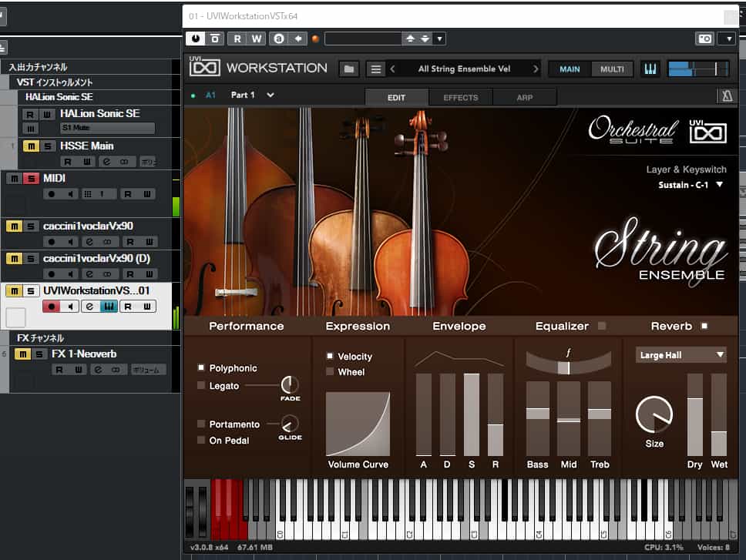Click the metronome icon

[725, 97]
